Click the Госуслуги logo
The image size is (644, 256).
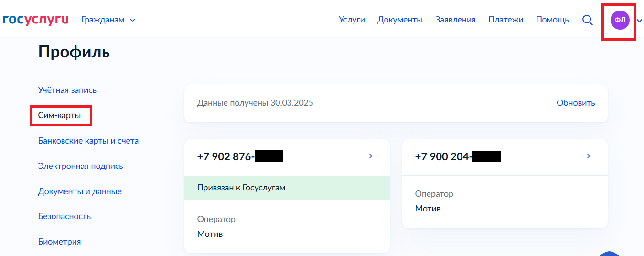pyautogui.click(x=36, y=20)
